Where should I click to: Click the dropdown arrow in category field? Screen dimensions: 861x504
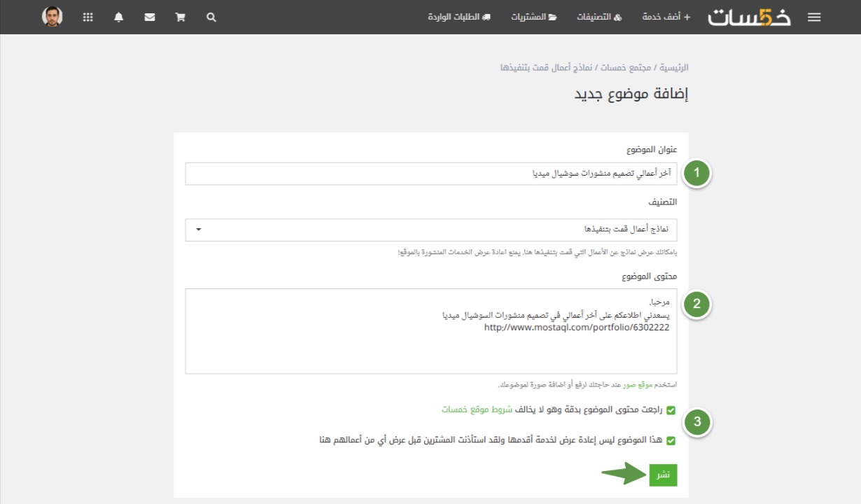point(199,230)
